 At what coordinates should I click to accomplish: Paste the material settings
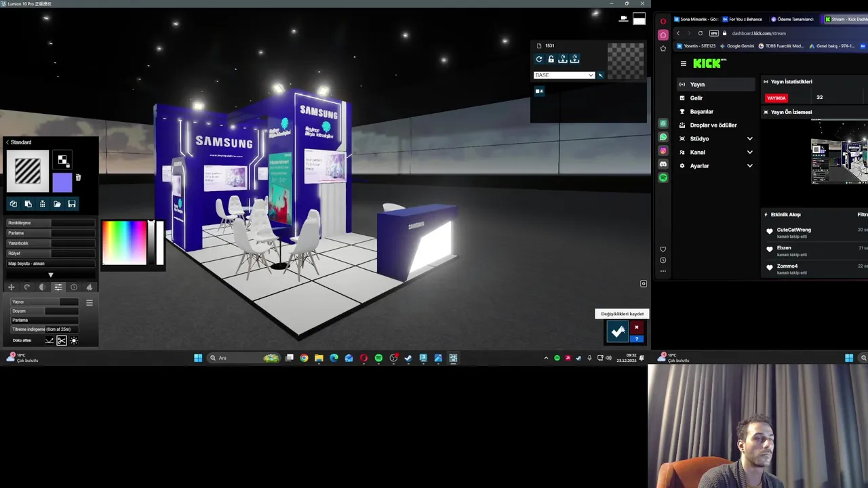(x=28, y=204)
